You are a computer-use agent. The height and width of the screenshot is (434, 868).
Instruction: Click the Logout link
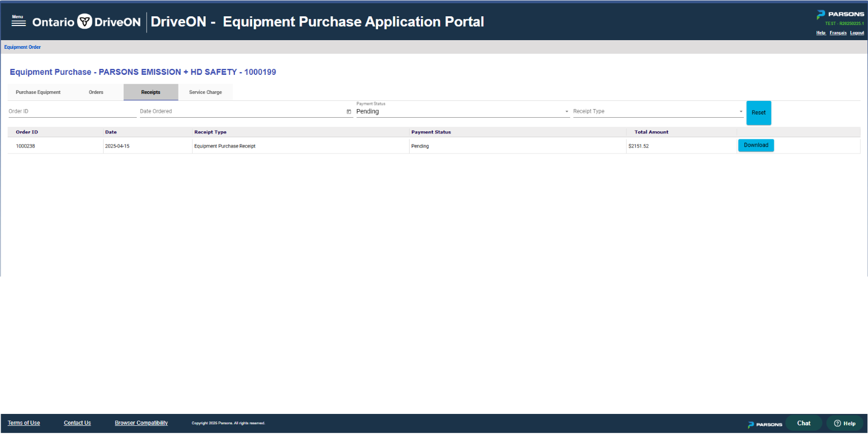(x=857, y=33)
